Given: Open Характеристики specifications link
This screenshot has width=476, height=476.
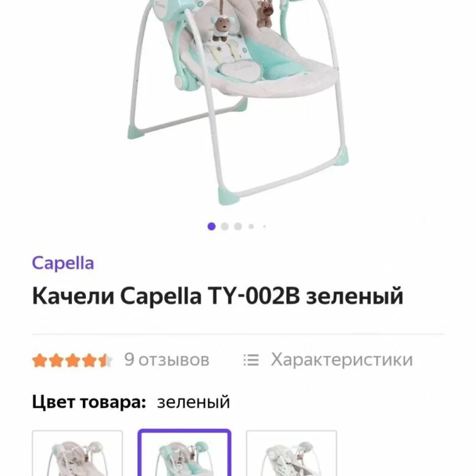Looking at the screenshot, I should [342, 359].
